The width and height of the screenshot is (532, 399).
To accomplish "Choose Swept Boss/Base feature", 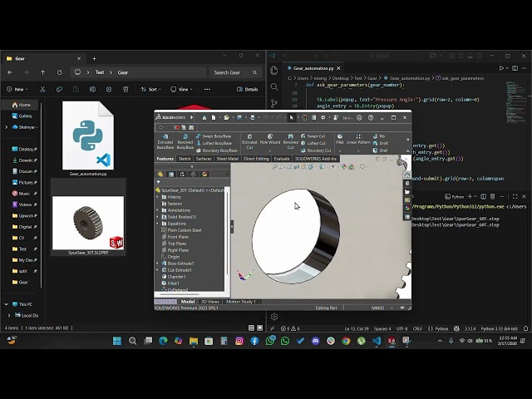I will point(214,136).
